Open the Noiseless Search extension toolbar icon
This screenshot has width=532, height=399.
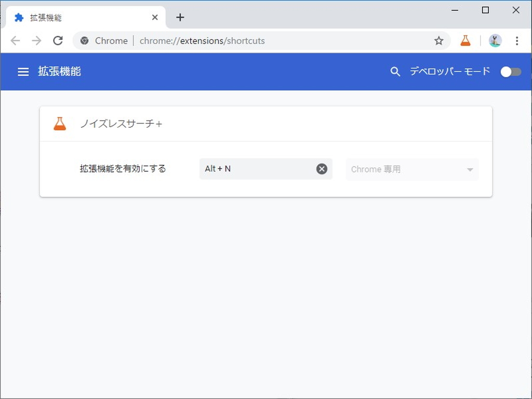coord(465,40)
